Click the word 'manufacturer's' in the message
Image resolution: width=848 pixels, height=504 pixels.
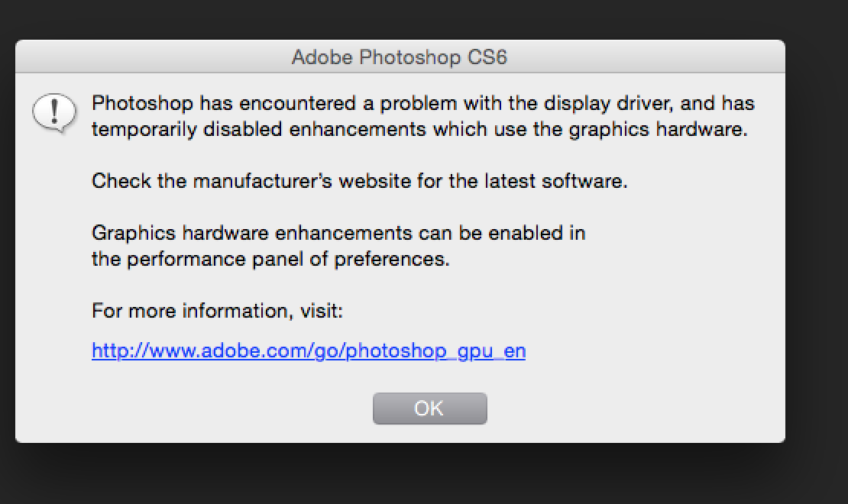point(262,181)
